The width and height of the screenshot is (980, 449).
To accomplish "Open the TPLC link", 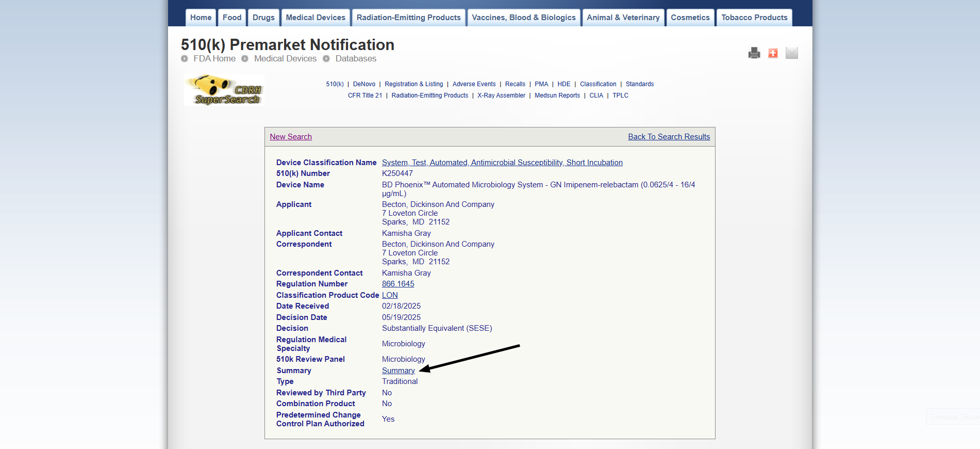I will tap(620, 95).
